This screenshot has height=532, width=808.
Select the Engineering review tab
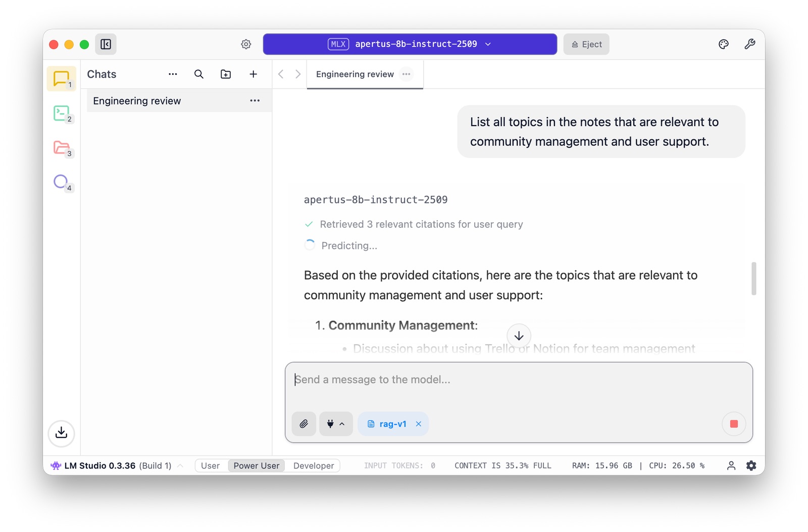point(355,74)
